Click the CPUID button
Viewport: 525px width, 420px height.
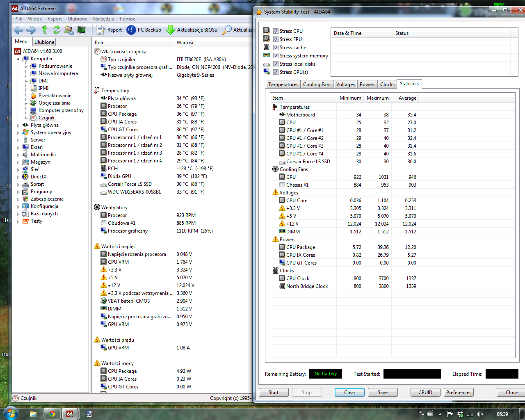425,393
